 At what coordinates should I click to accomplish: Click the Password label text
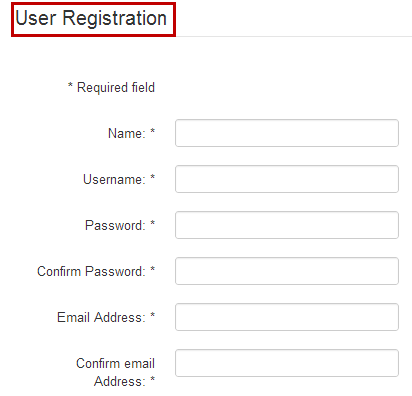[x=115, y=225]
